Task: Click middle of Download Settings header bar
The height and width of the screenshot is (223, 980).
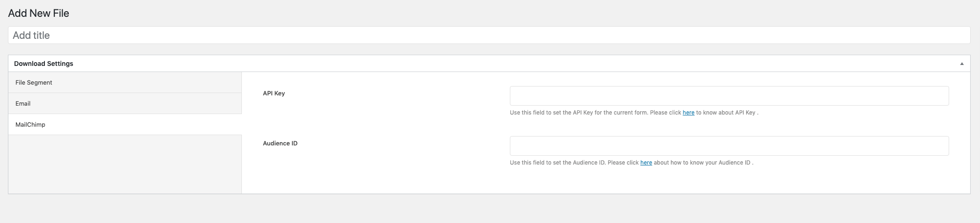Action: (x=489, y=64)
